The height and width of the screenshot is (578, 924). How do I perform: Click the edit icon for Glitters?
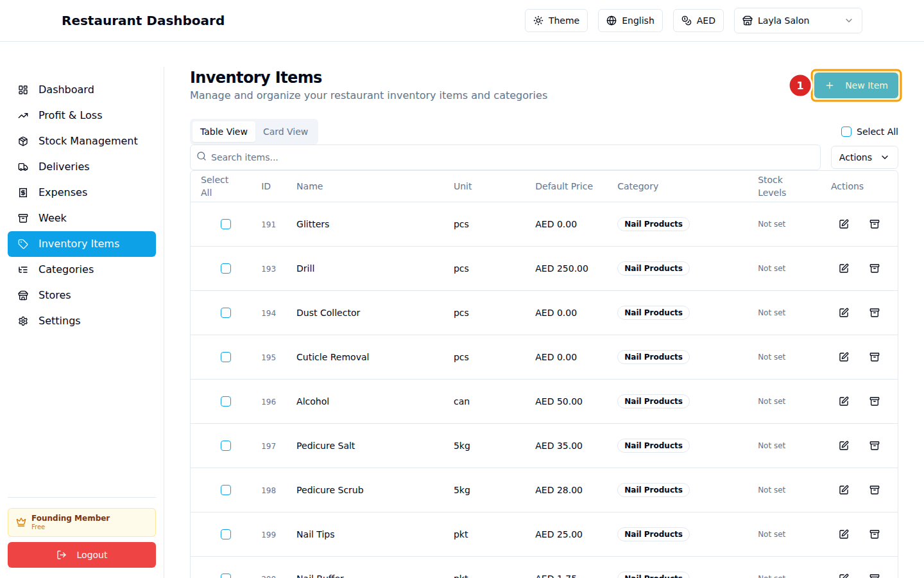pos(844,224)
